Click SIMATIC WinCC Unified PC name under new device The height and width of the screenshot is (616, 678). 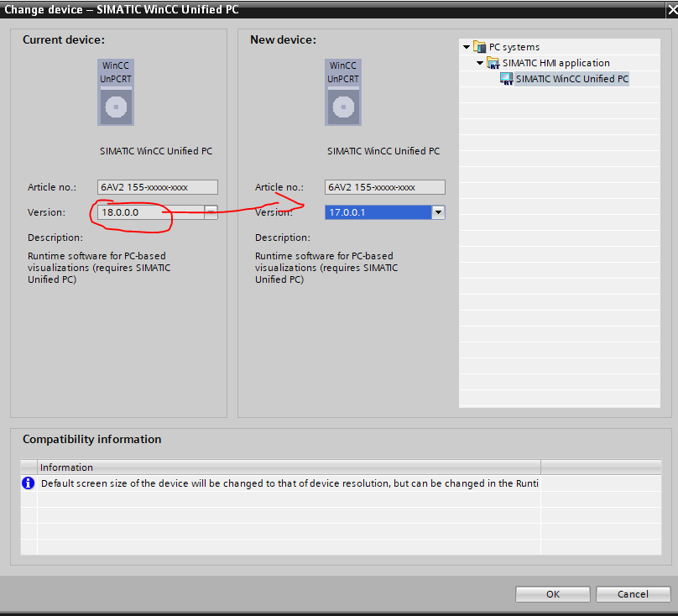383,151
